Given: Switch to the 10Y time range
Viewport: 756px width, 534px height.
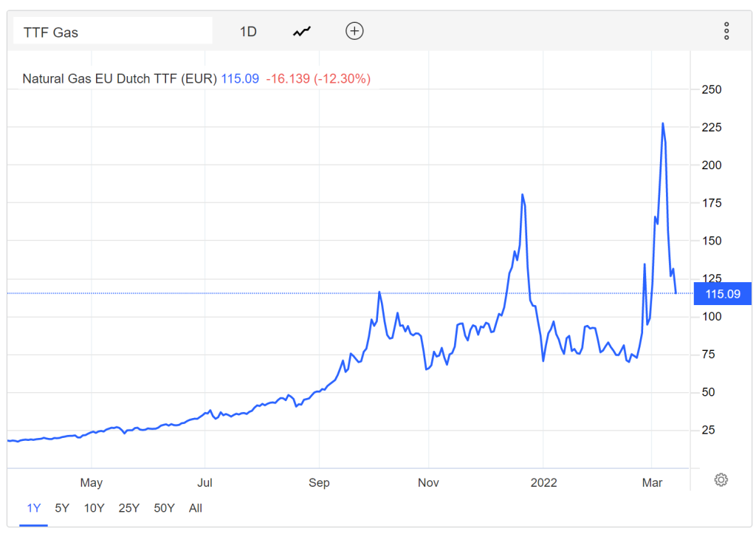Looking at the screenshot, I should [x=94, y=508].
